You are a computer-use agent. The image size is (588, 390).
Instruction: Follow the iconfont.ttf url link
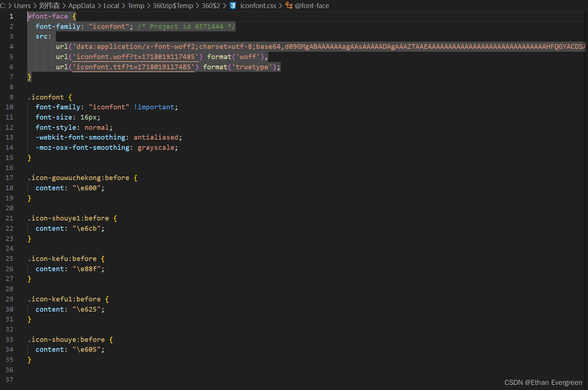point(134,67)
